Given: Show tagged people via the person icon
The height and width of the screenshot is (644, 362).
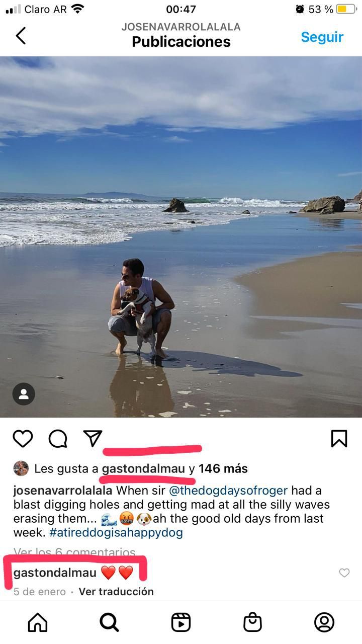Looking at the screenshot, I should coord(24,394).
